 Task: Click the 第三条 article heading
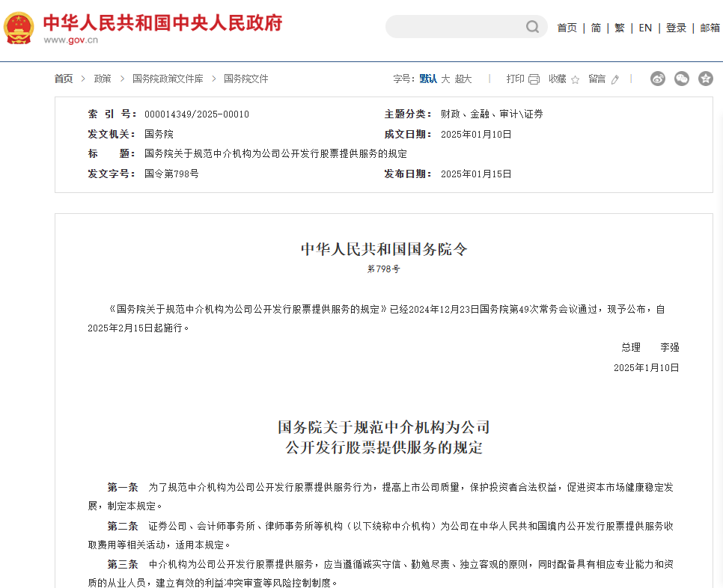pyautogui.click(x=123, y=564)
